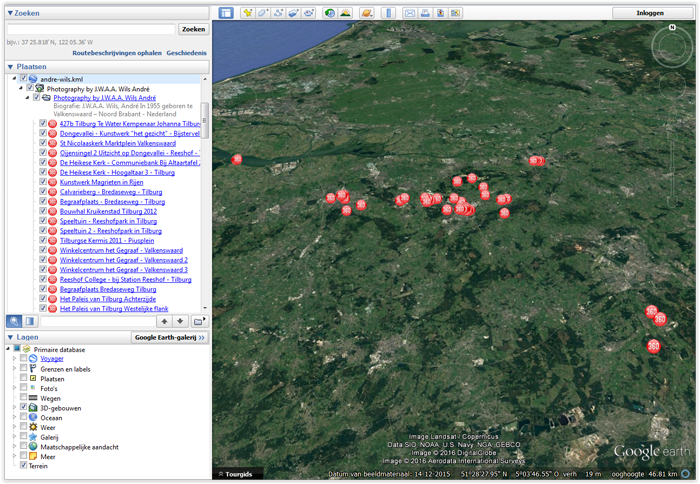Add a placemark with the pushpin tool
The image size is (700, 484).
click(247, 13)
